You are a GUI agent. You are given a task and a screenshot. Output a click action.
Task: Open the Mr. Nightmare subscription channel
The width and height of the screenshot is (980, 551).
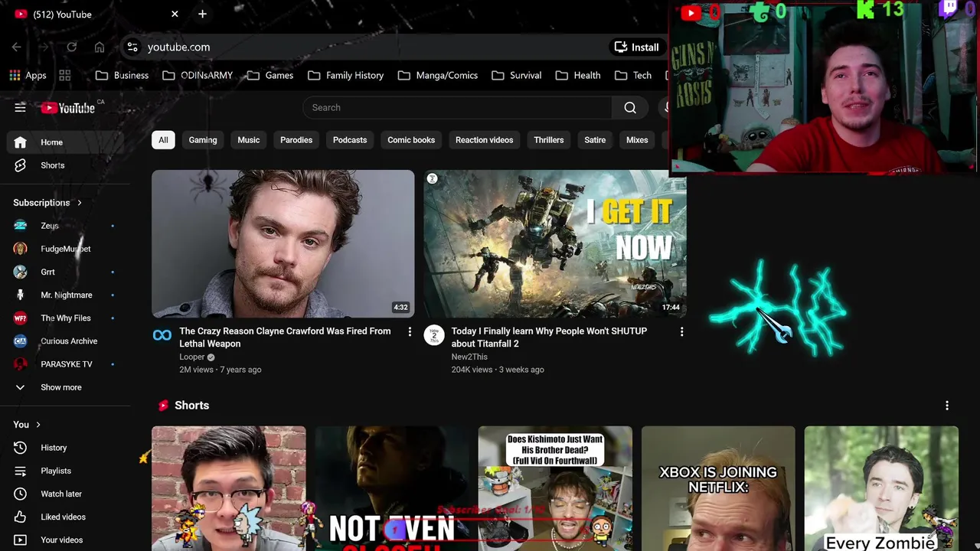tap(65, 295)
